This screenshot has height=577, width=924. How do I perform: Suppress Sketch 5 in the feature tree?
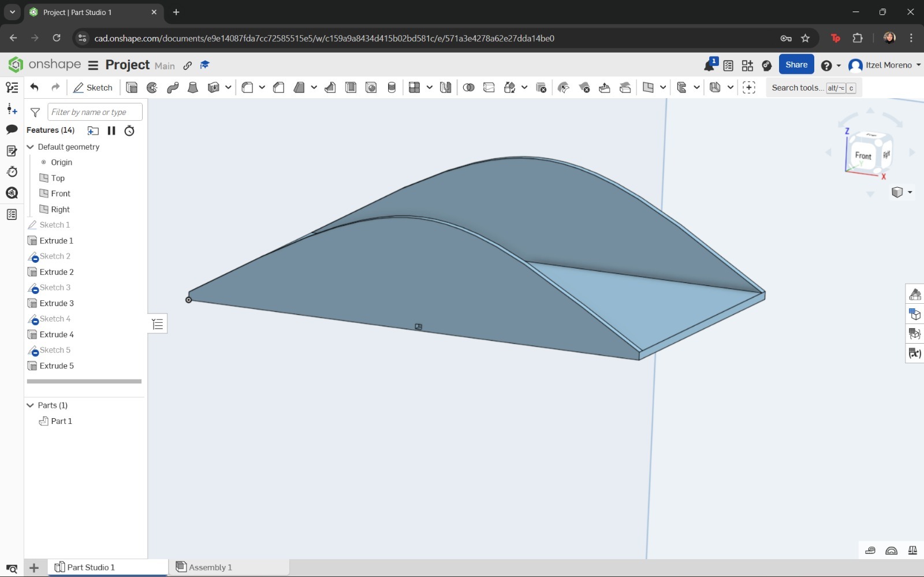coord(55,350)
